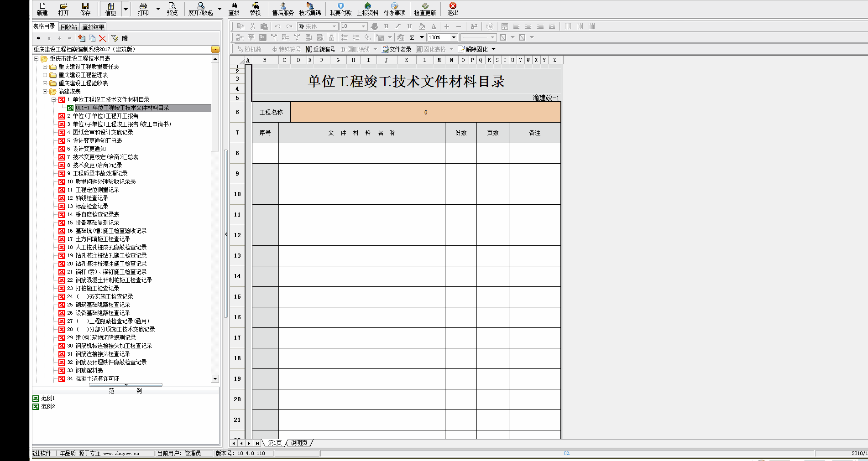Click the 保存 (Save) icon
This screenshot has width=868, height=461.
[85, 8]
